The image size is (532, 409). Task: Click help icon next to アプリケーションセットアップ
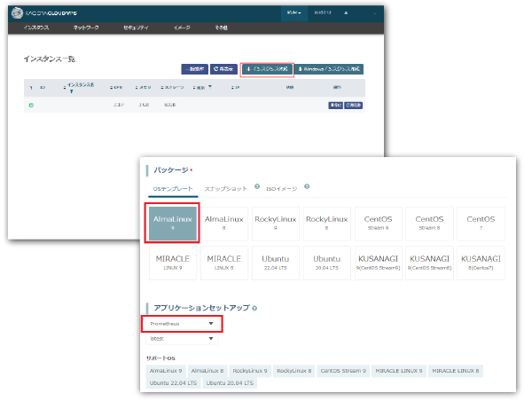tap(254, 308)
